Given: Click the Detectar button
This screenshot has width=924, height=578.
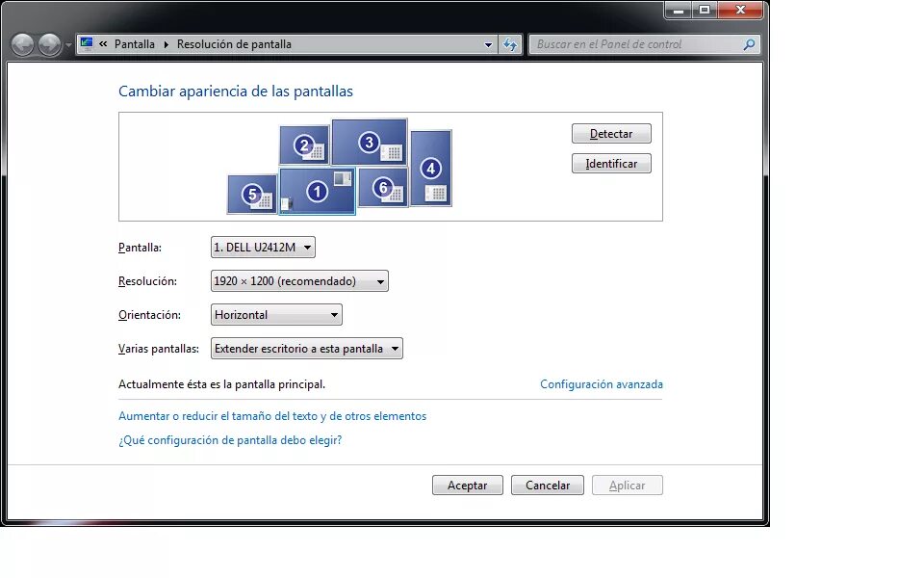Looking at the screenshot, I should [x=611, y=133].
